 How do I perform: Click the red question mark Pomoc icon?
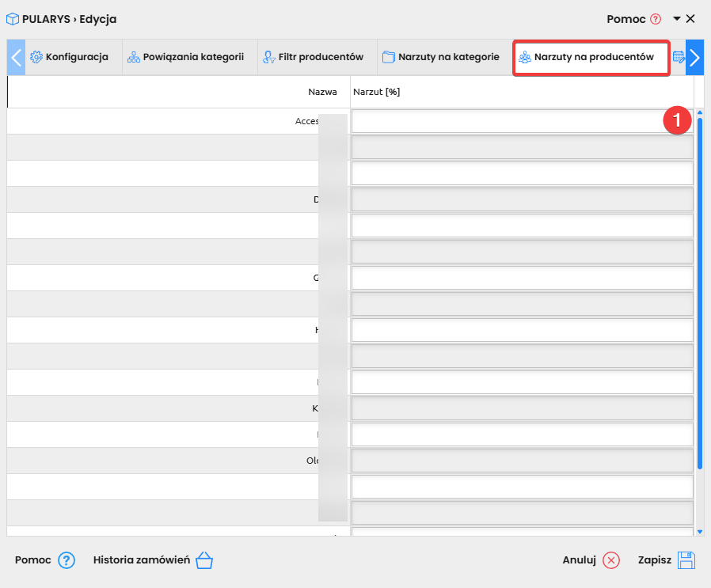tap(655, 19)
